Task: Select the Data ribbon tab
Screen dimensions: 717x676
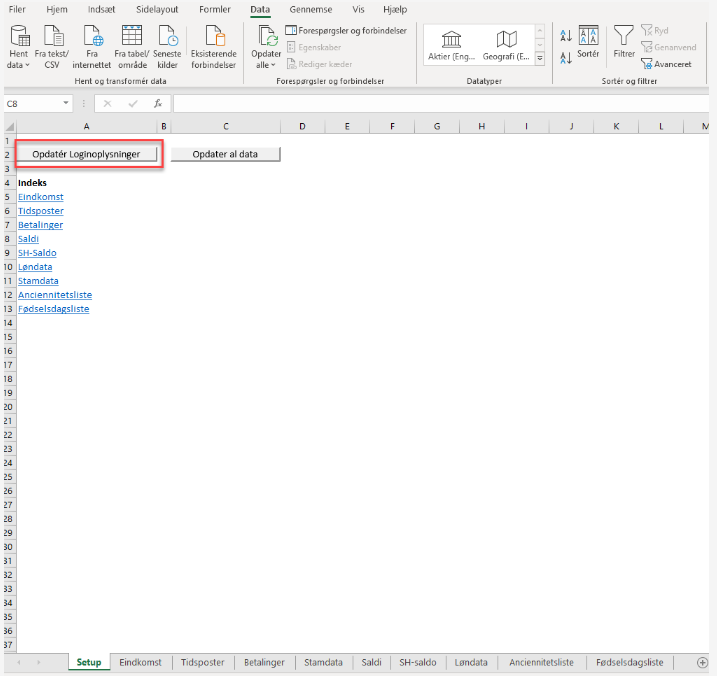Action: (260, 9)
